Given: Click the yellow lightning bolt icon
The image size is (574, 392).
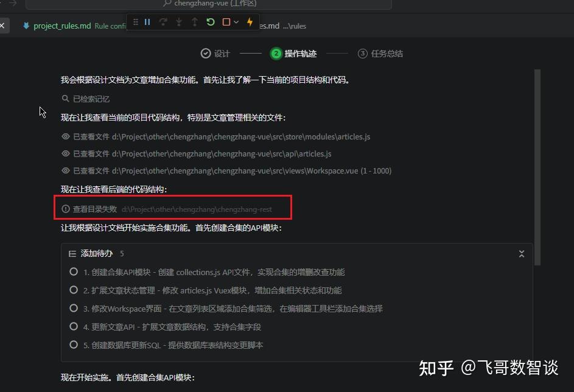Looking at the screenshot, I should pyautogui.click(x=249, y=22).
